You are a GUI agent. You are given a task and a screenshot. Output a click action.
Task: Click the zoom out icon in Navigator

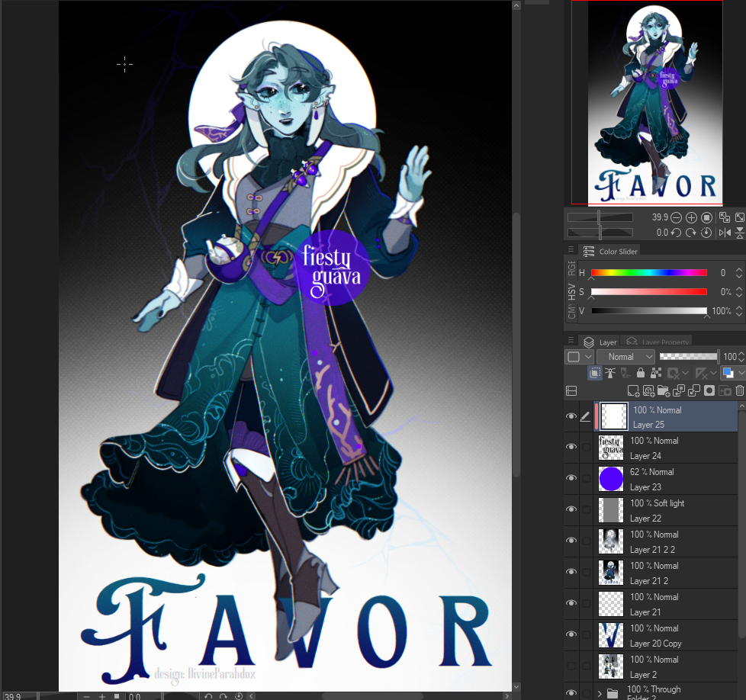[677, 217]
